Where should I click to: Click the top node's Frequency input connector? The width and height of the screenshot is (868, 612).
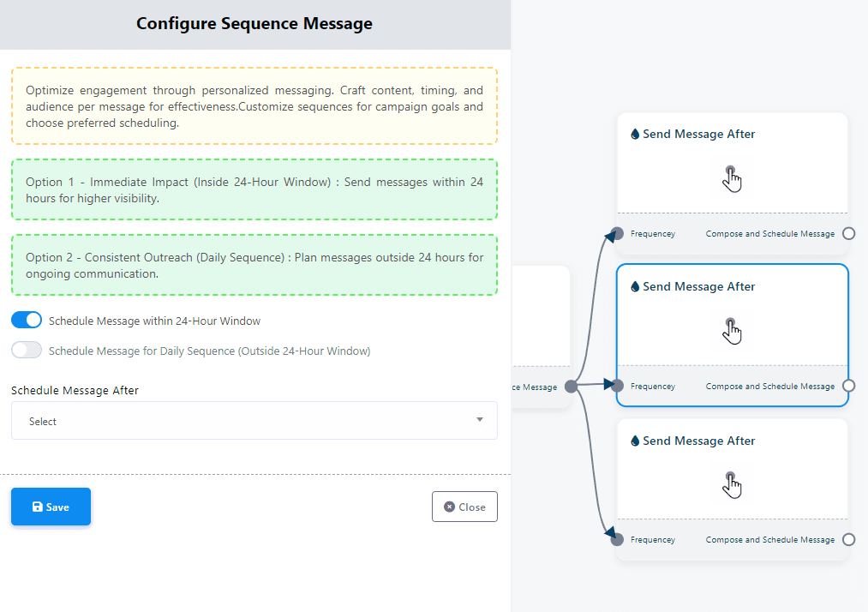tap(617, 233)
